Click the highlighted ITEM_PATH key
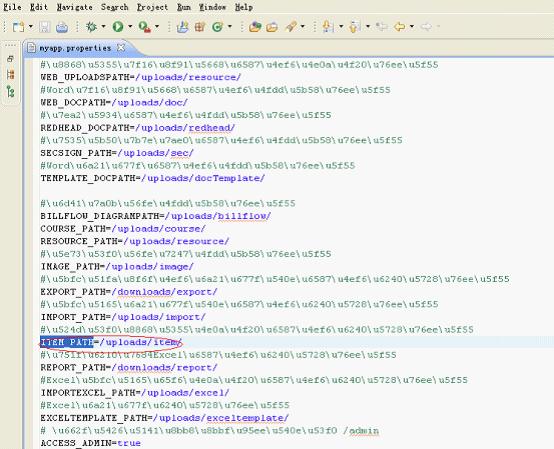The width and height of the screenshot is (554, 449). pos(67,342)
